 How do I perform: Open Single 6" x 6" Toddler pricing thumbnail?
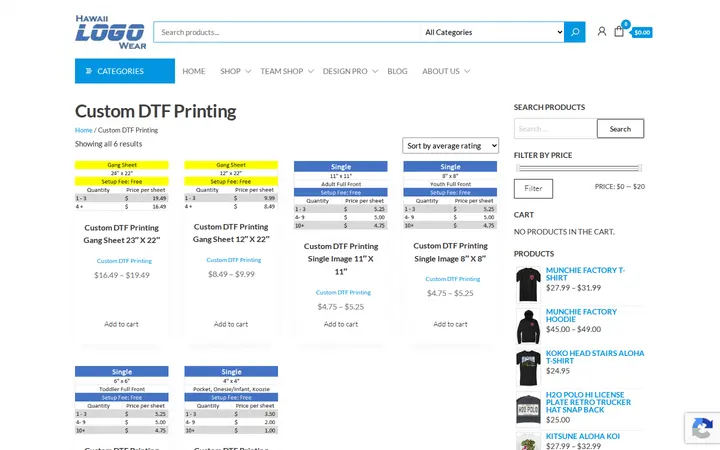122,400
